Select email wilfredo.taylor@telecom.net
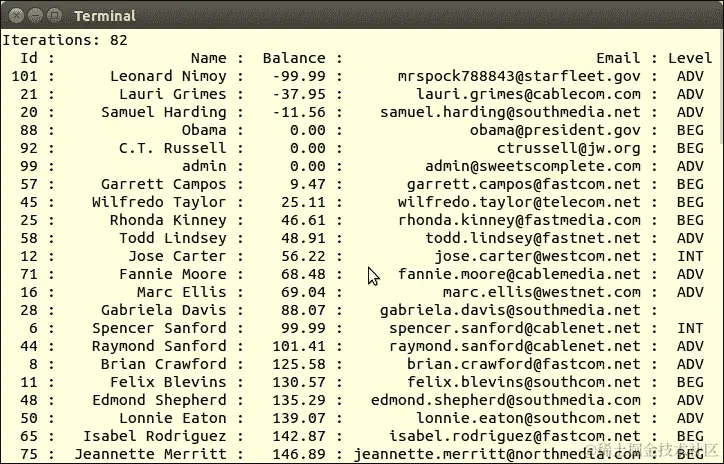 coord(519,202)
